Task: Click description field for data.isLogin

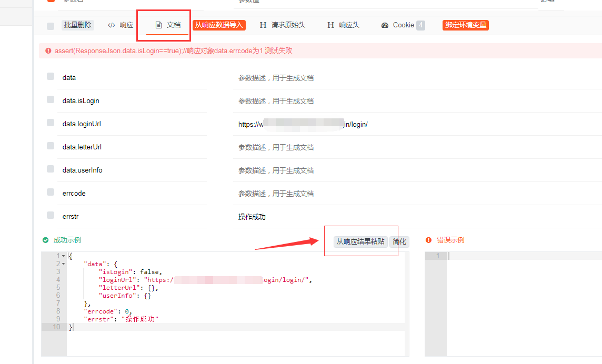Action: (x=417, y=101)
